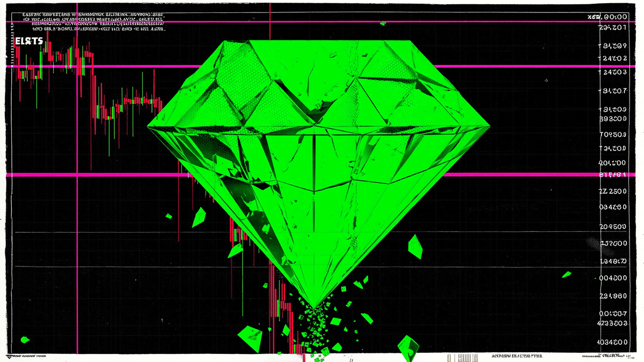Click the ZZ 2500 price axis label
The height and width of the screenshot is (362, 644).
(x=612, y=191)
